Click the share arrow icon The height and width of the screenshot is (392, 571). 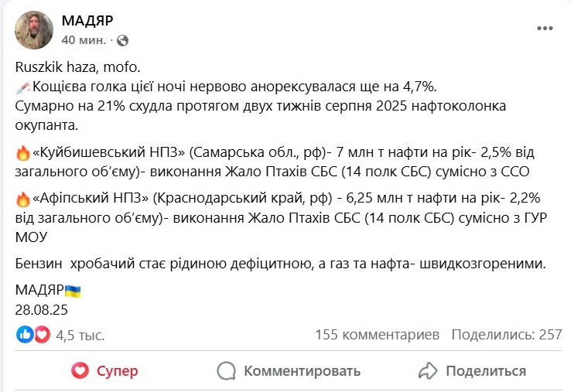428,370
